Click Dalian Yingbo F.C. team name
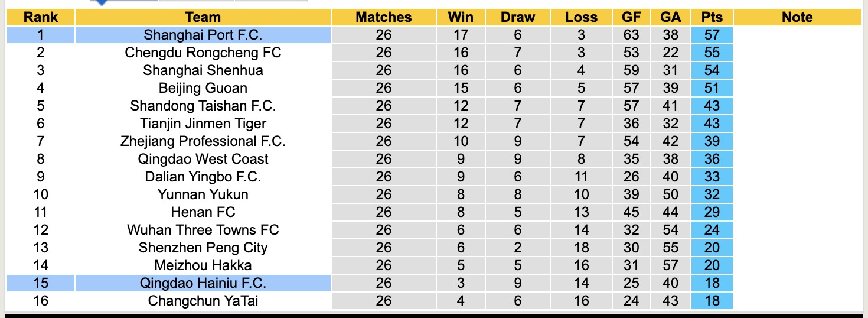868x318 pixels. coord(203,177)
